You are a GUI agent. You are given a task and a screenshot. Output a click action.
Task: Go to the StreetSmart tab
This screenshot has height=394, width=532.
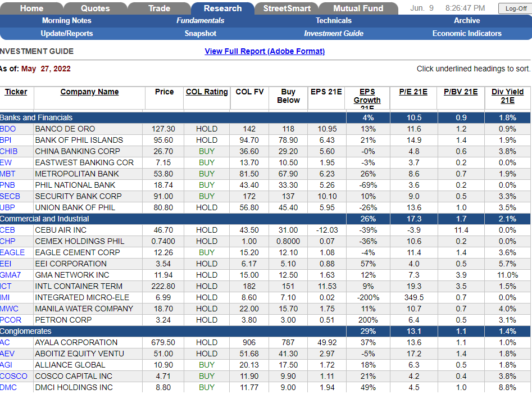[287, 8]
